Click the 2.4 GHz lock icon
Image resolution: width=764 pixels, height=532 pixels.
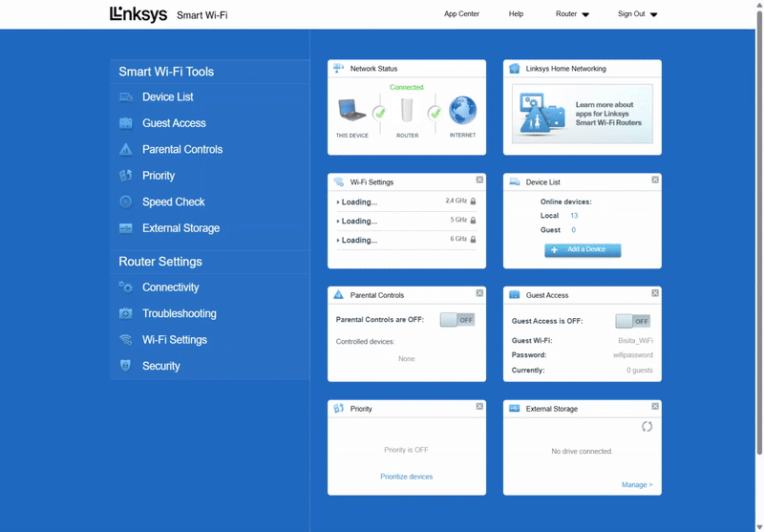coord(473,202)
